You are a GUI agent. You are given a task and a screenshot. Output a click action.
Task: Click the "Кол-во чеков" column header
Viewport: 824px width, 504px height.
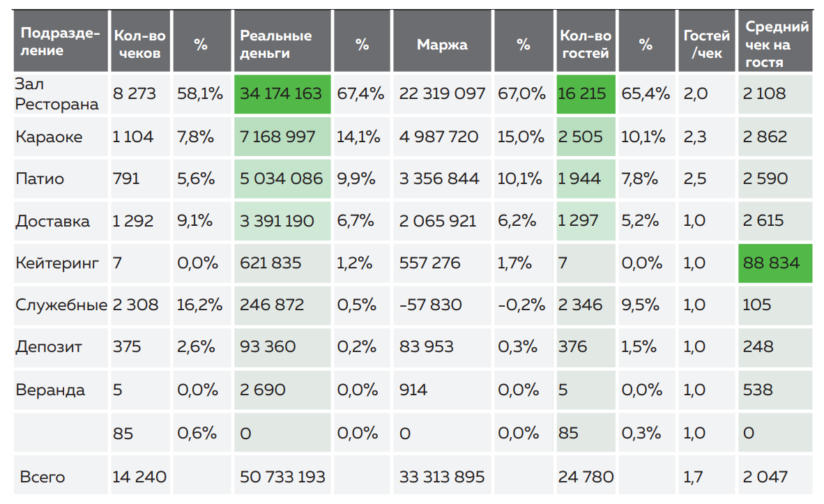tap(139, 44)
